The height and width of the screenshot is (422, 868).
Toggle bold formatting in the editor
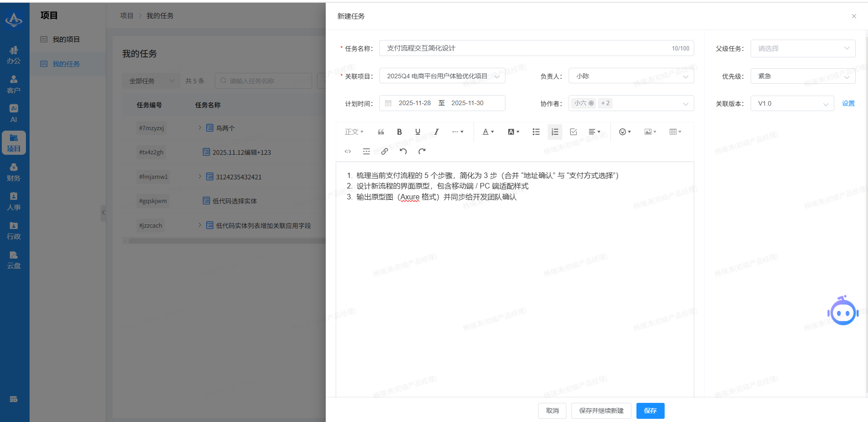tap(399, 132)
